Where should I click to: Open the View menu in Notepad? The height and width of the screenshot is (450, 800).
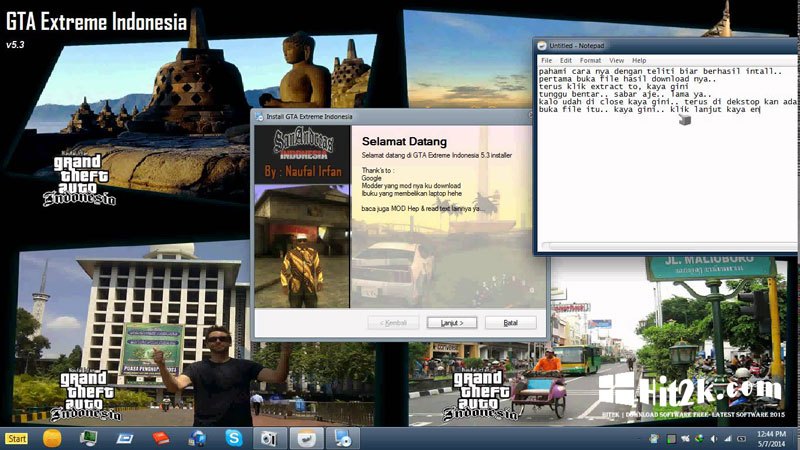pos(616,60)
